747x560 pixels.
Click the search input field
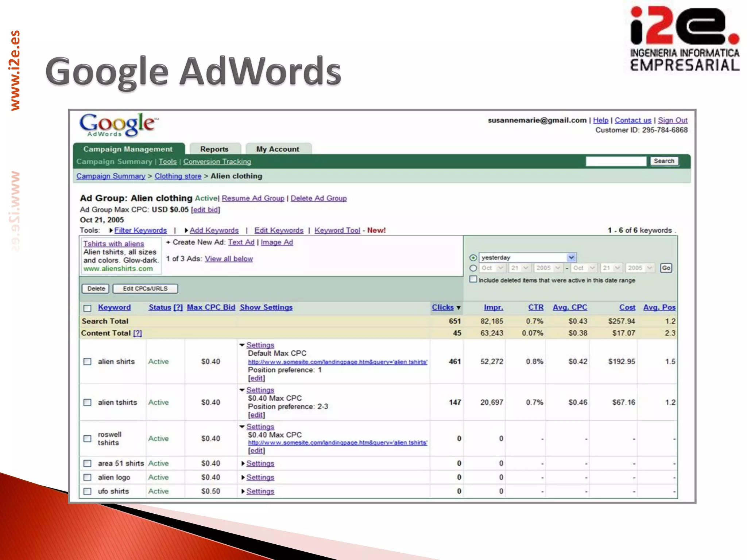click(x=616, y=161)
